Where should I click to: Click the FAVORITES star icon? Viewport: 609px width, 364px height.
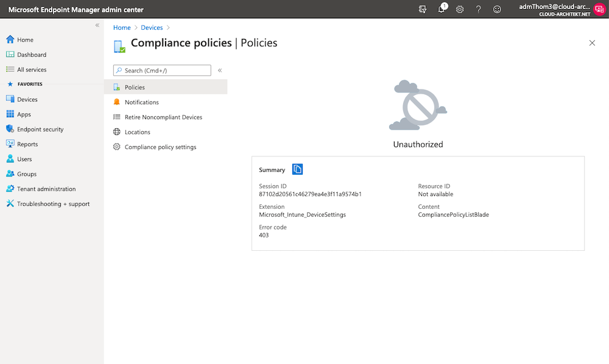point(10,84)
